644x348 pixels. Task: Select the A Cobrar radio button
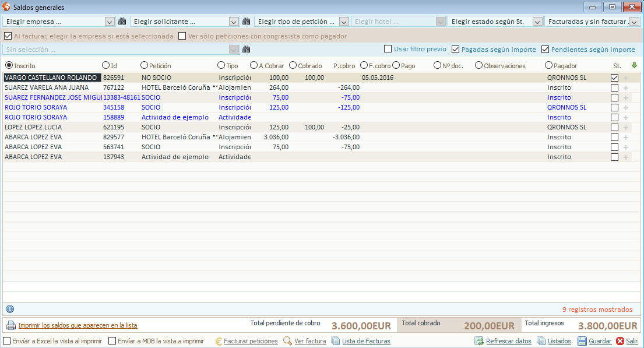coord(254,65)
